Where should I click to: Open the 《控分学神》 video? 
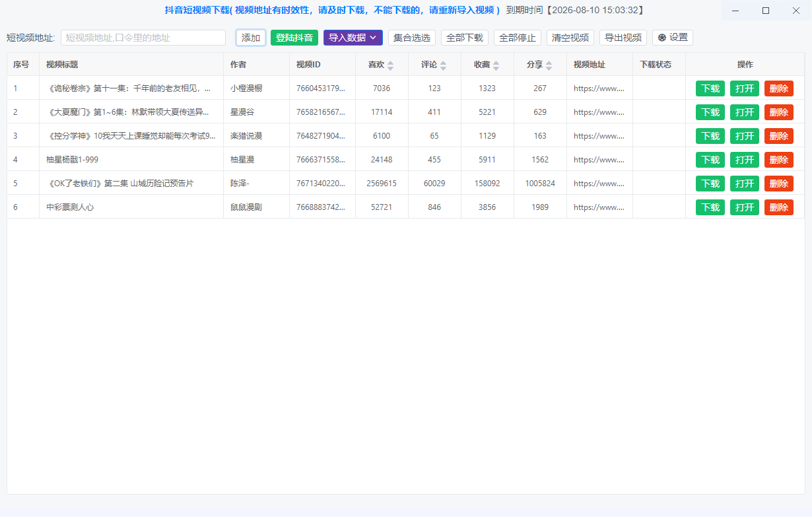coord(745,136)
